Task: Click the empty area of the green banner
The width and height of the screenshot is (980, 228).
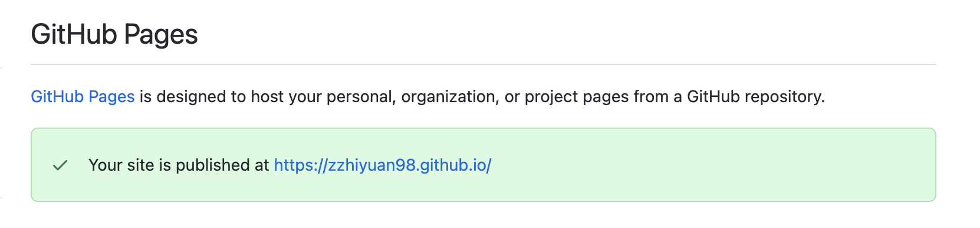Action: point(708,165)
